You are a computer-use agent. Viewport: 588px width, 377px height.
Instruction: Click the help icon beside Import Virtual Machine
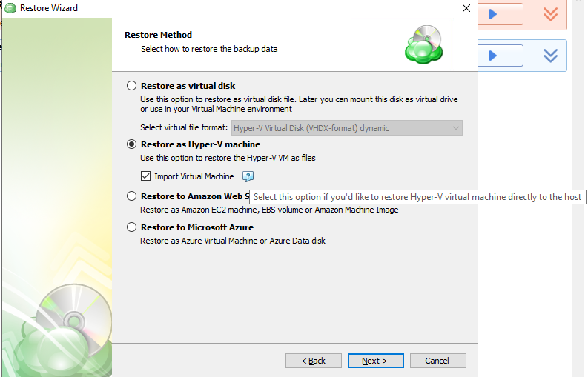[x=248, y=176]
